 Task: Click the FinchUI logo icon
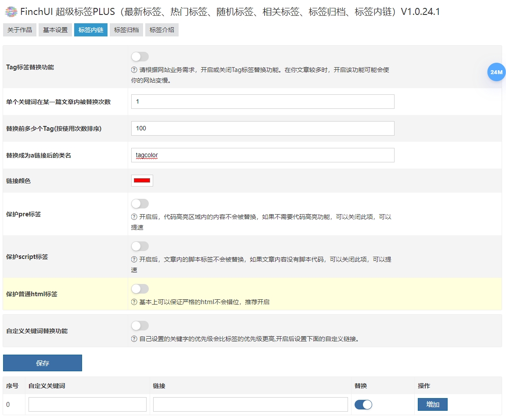[11, 11]
